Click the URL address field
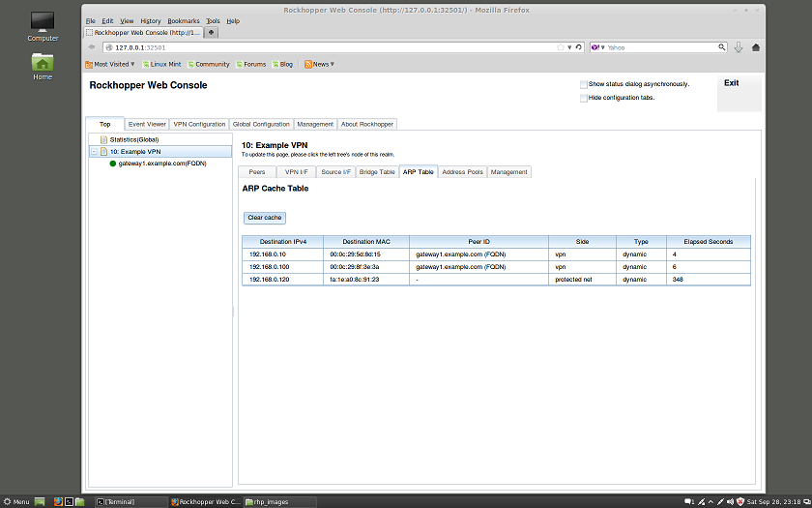The image size is (812, 508). point(329,46)
